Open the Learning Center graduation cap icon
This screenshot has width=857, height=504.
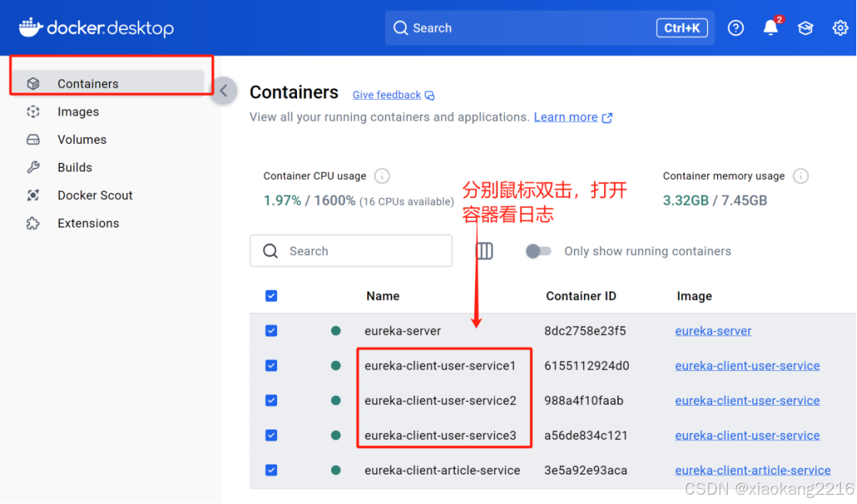[x=805, y=27]
